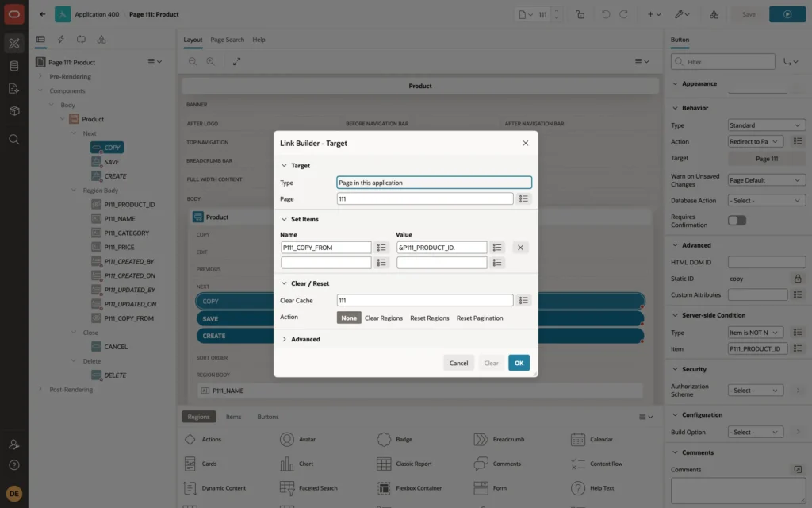Screen dimensions: 812x508
Task: Expand the layout to full screen
Action: tap(236, 61)
